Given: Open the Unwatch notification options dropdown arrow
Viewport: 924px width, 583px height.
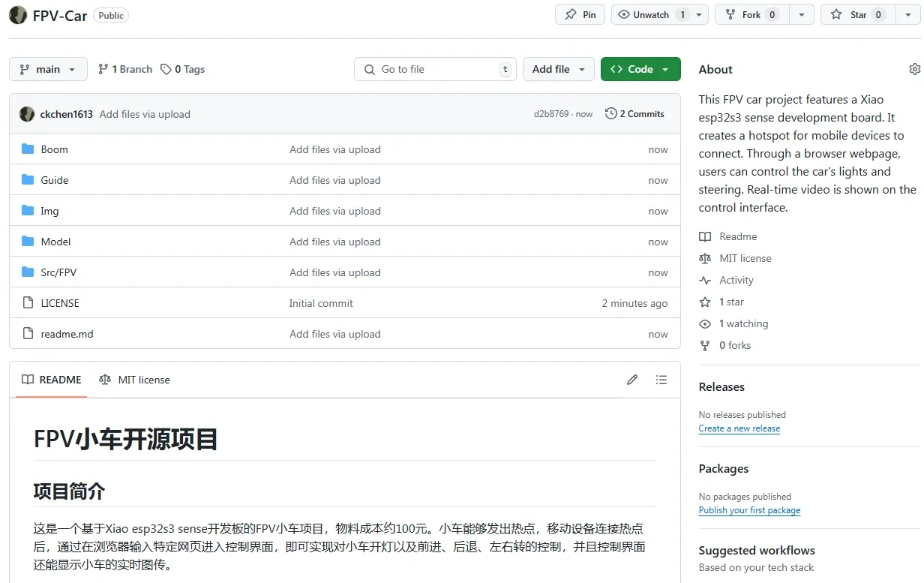Looking at the screenshot, I should pyautogui.click(x=700, y=14).
